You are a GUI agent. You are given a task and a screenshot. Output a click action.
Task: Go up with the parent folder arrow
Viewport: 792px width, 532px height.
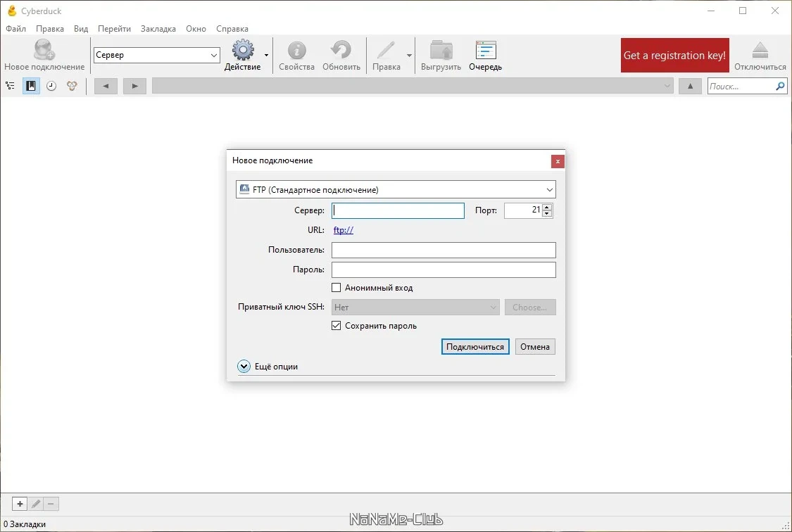690,86
